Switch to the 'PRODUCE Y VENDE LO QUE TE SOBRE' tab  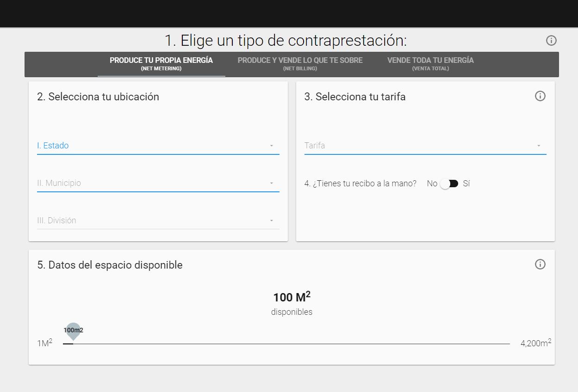pyautogui.click(x=300, y=64)
